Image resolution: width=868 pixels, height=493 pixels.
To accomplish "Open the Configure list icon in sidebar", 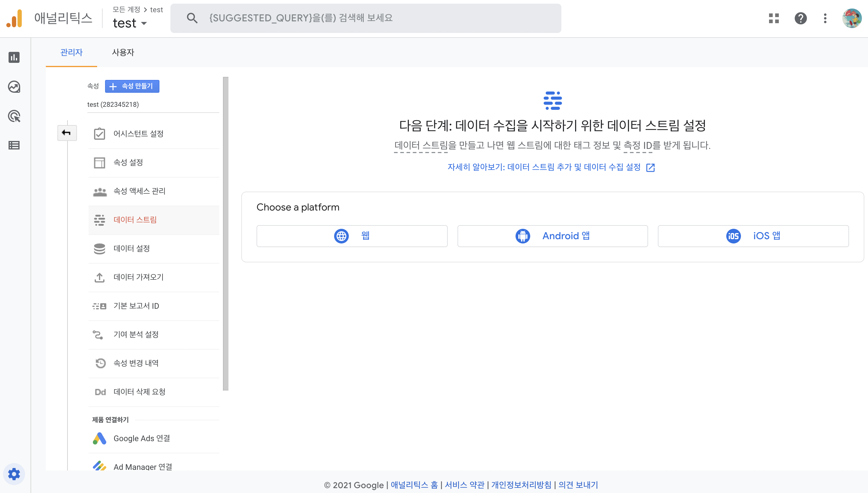I will tap(14, 145).
